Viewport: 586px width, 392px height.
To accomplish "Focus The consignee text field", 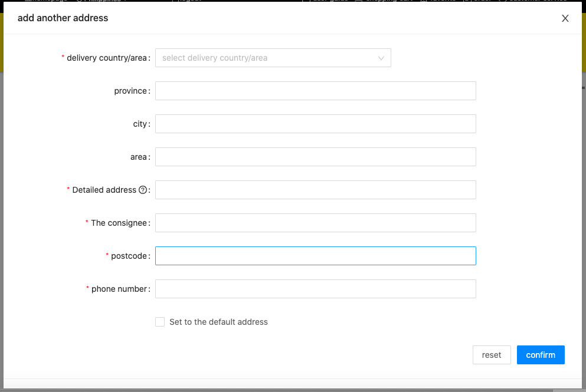I will click(315, 223).
